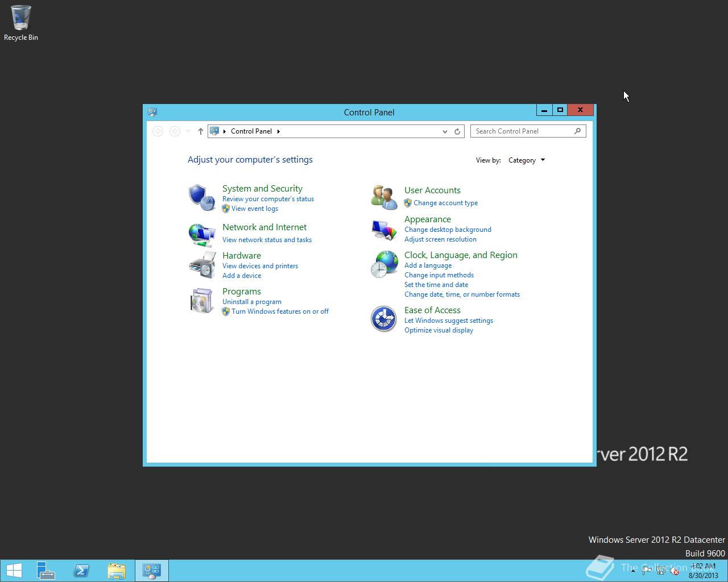Open the User Accounts people icon

pyautogui.click(x=384, y=197)
